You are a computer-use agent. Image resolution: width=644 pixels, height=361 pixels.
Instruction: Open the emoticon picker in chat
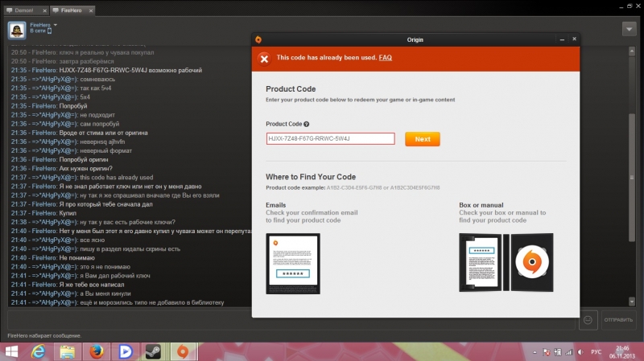click(588, 320)
